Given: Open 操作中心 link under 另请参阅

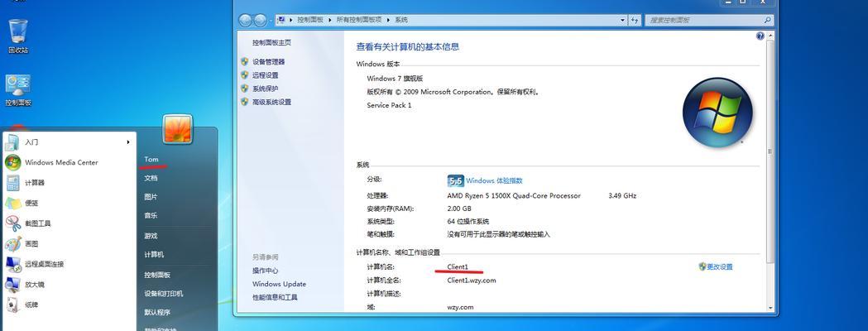Looking at the screenshot, I should (265, 271).
